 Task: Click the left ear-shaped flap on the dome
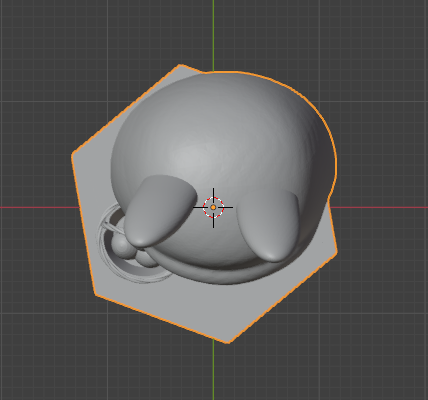(x=160, y=211)
